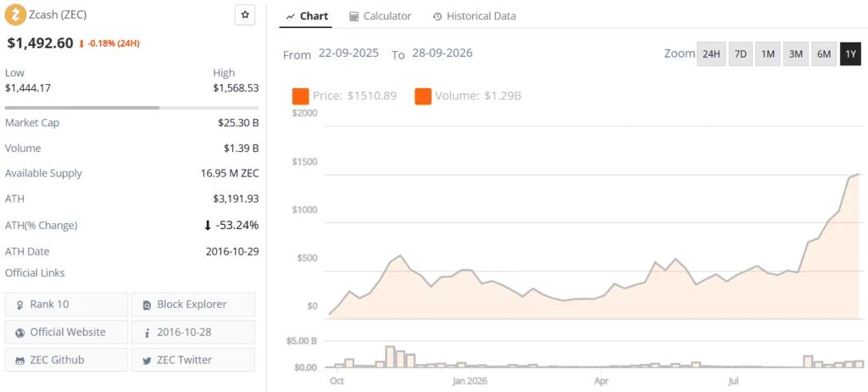The height and width of the screenshot is (392, 868).
Task: Click the 2016-10-28 launch date button
Action: point(193,332)
